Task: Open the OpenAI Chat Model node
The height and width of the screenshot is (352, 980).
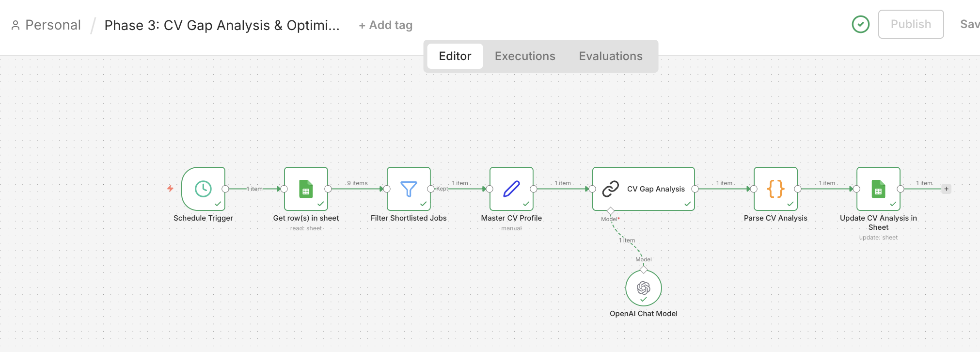Action: (x=644, y=288)
